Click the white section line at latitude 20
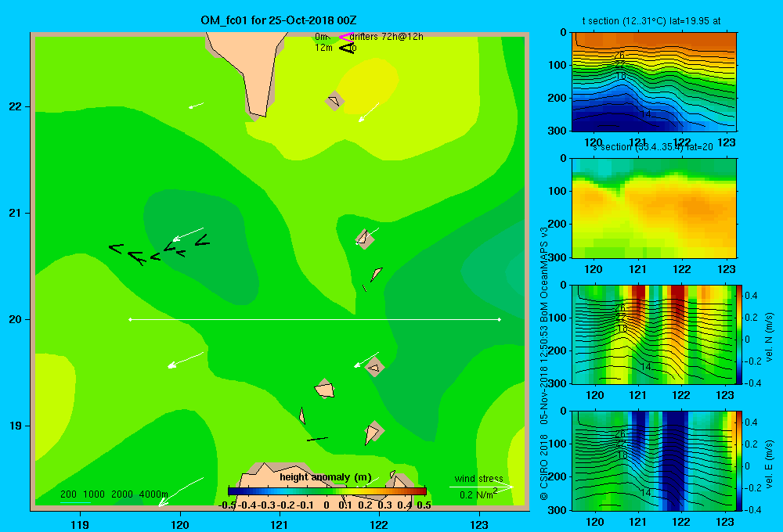The image size is (783, 532). point(315,319)
